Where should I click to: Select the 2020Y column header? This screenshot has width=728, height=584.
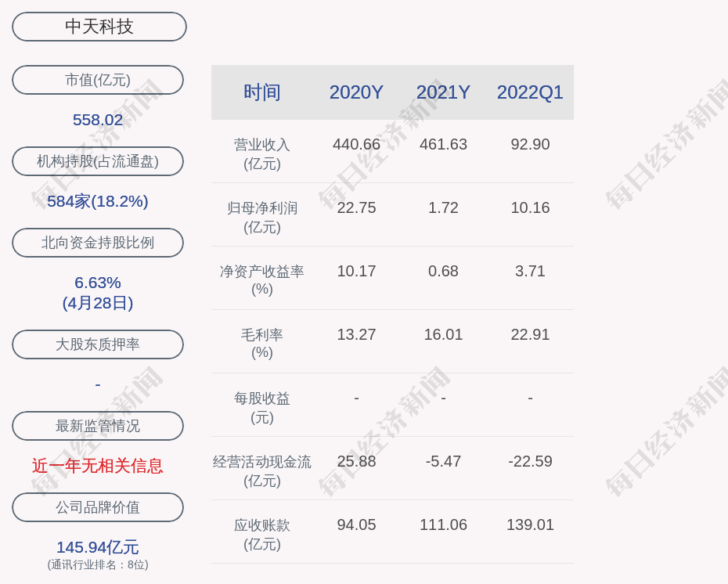click(x=356, y=92)
